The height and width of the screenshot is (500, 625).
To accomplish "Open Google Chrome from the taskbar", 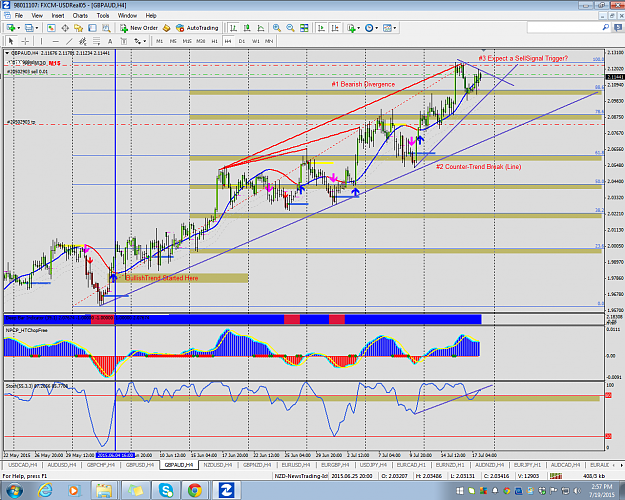I will tap(195, 490).
